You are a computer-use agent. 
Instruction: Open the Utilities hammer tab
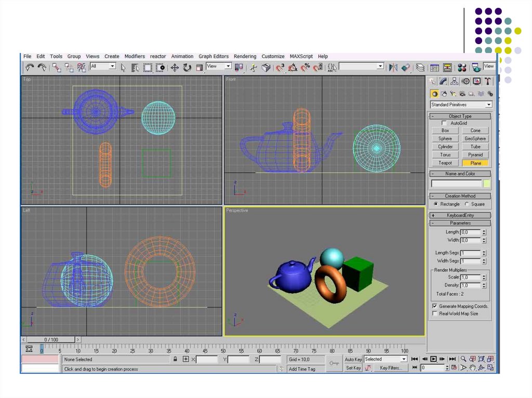point(488,81)
